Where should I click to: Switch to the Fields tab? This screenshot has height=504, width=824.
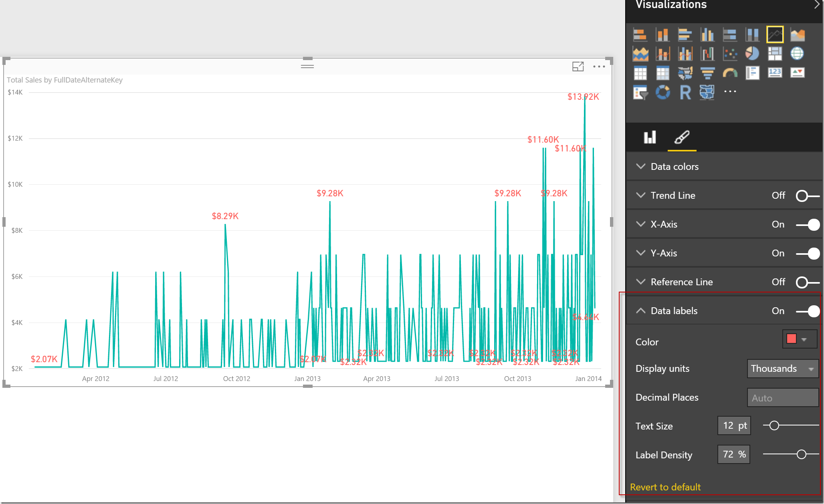650,137
